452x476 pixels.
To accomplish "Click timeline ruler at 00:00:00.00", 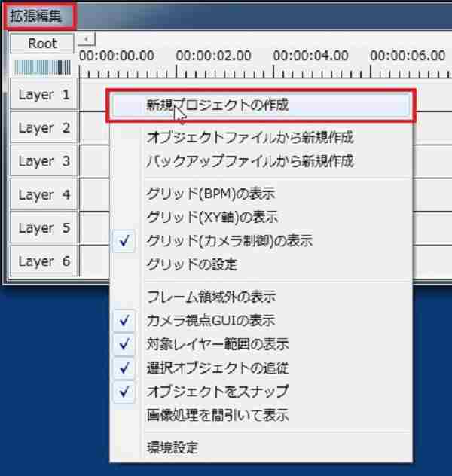I will (x=117, y=56).
